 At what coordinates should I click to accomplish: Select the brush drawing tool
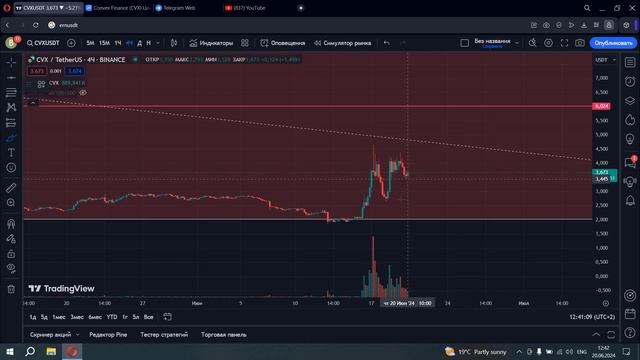click(11, 138)
